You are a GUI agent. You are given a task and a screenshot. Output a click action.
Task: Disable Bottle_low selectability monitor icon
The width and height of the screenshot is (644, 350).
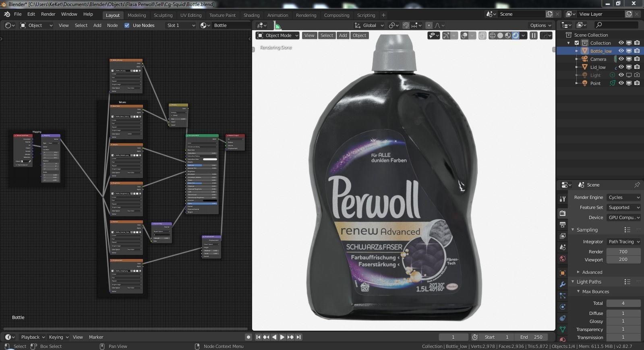tap(629, 51)
